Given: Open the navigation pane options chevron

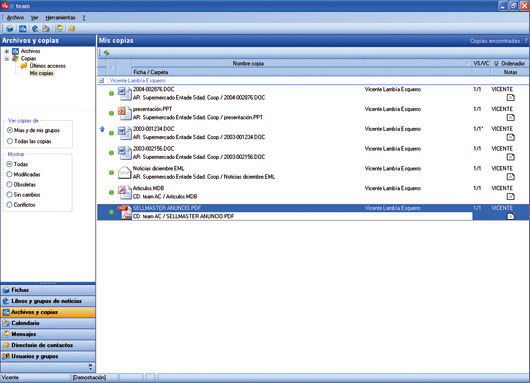Looking at the screenshot, I should [90, 367].
